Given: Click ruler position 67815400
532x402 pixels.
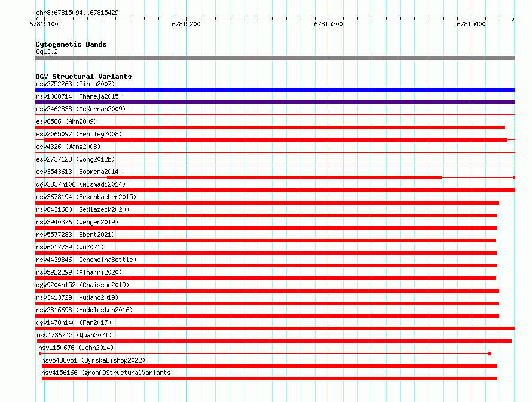Looking at the screenshot, I should pyautogui.click(x=471, y=24).
